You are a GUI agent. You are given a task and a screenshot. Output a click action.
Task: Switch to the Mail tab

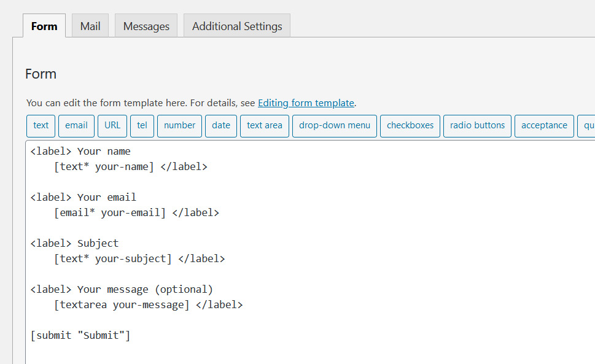[x=90, y=26]
